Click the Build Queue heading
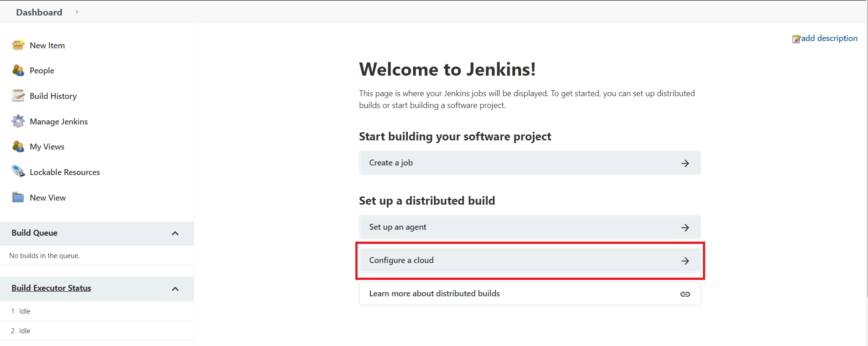868x346 pixels. click(34, 233)
